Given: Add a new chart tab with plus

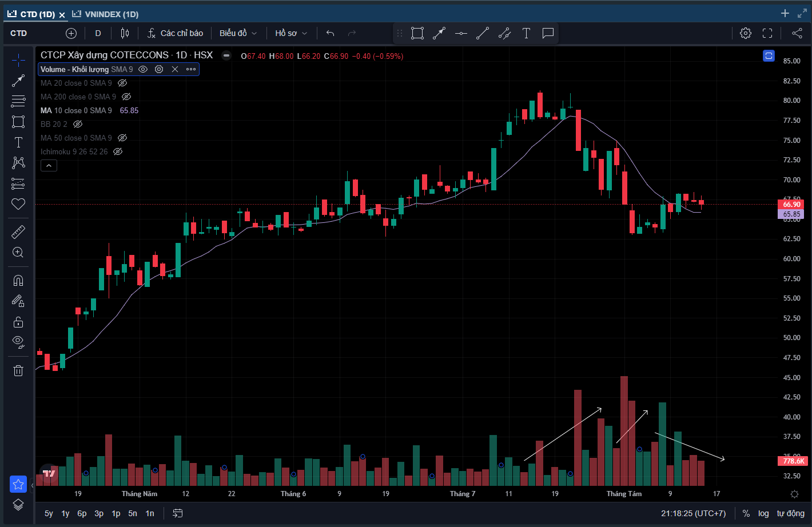Looking at the screenshot, I should tap(785, 13).
